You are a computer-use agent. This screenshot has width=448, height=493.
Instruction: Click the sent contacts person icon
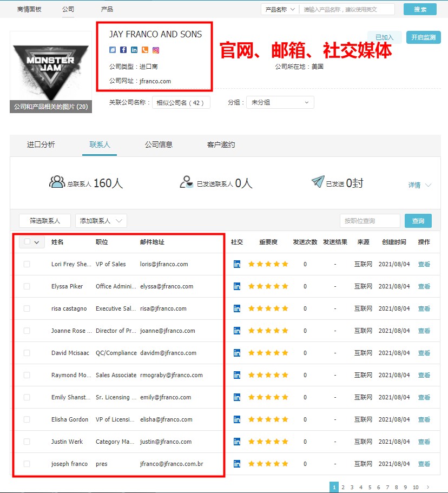[x=186, y=182]
